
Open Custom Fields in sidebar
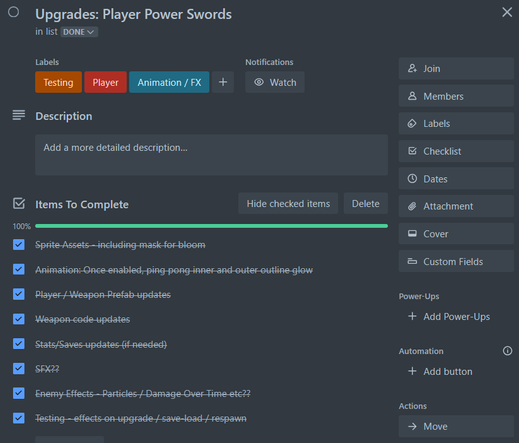pyautogui.click(x=456, y=262)
